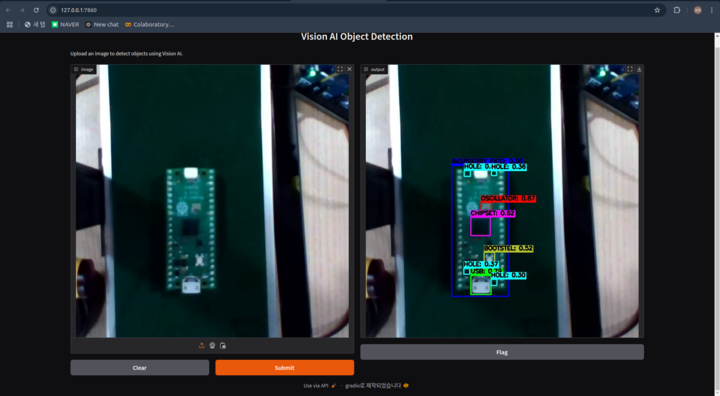Click the OSCILLATOR: 0.67 detection label
720x396 pixels.
click(508, 198)
